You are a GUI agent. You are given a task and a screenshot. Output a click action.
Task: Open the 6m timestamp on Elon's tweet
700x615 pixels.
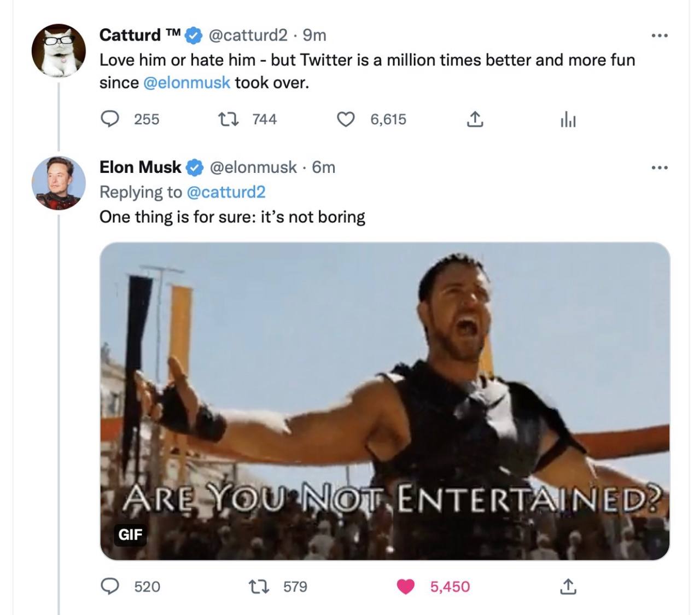323,167
